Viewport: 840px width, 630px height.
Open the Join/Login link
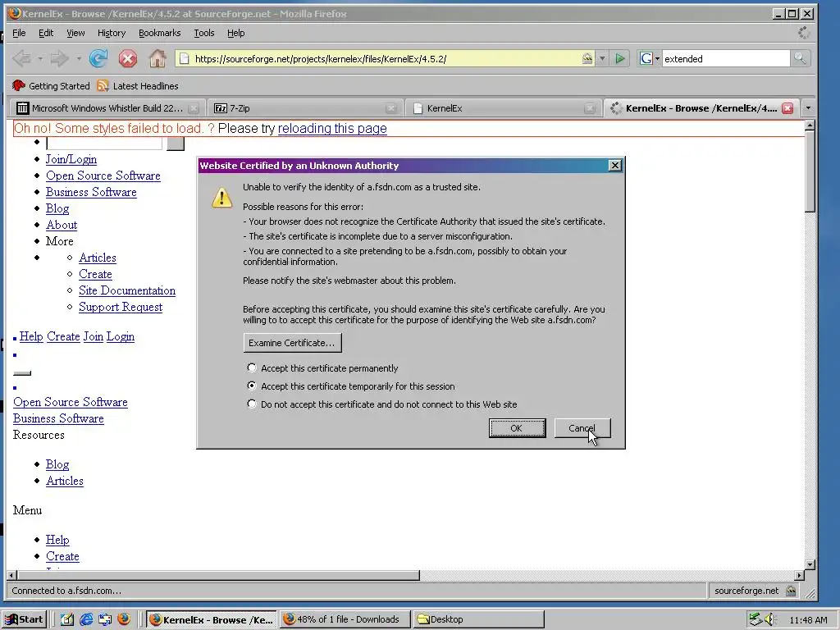[71, 159]
